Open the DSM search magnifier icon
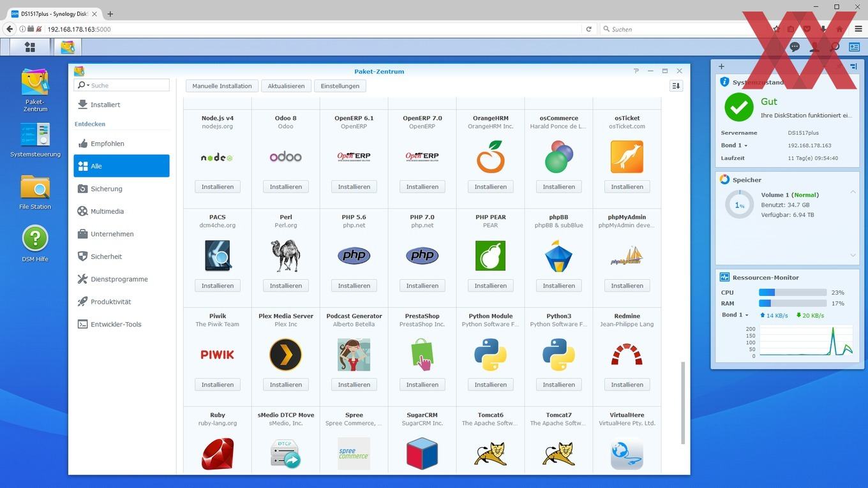Viewport: 868px width, 488px height. (834, 47)
